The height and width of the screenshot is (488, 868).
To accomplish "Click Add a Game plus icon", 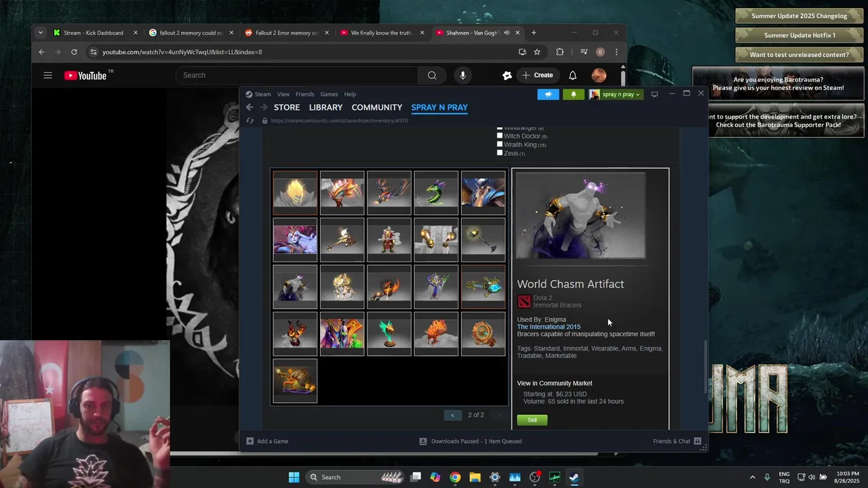I will [x=250, y=441].
